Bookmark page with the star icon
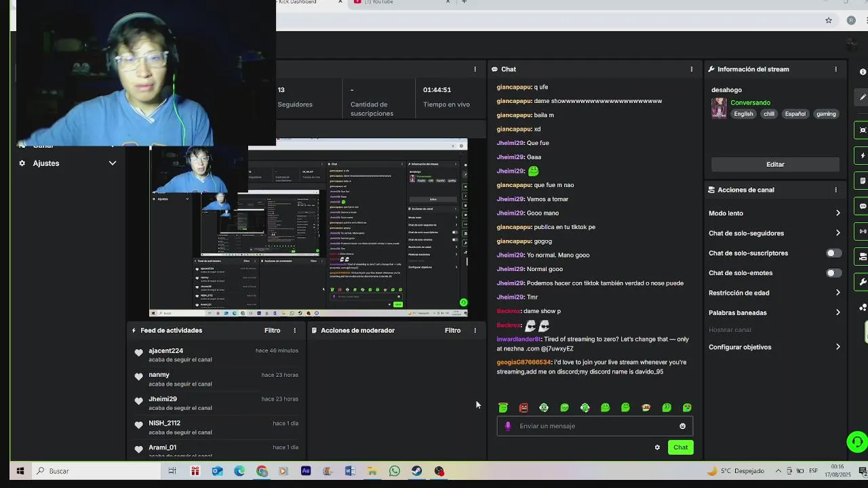This screenshot has height=488, width=868. (x=828, y=20)
